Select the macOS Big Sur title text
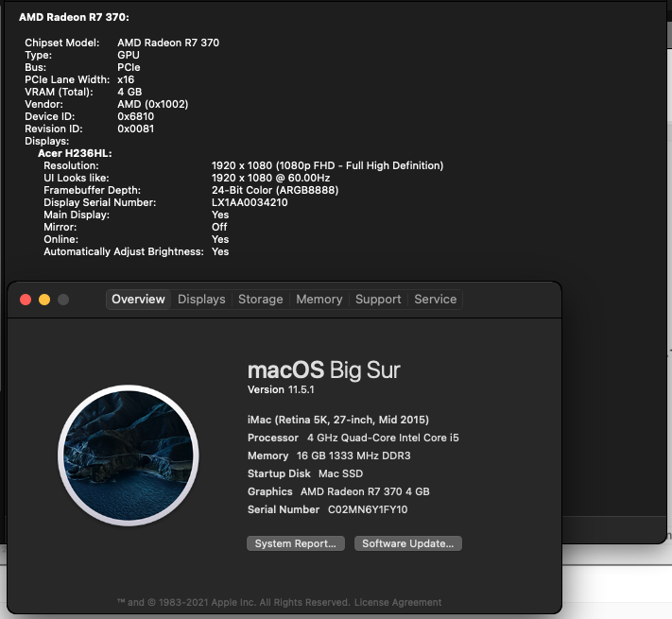 (324, 370)
